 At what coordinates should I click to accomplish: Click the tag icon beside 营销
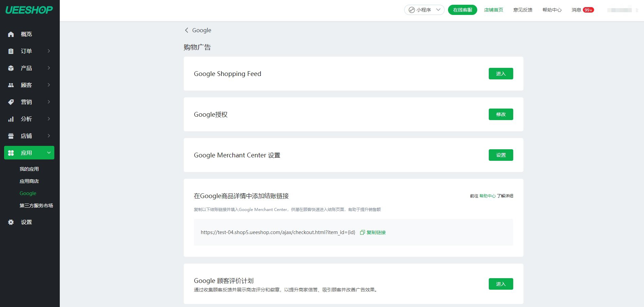point(11,102)
